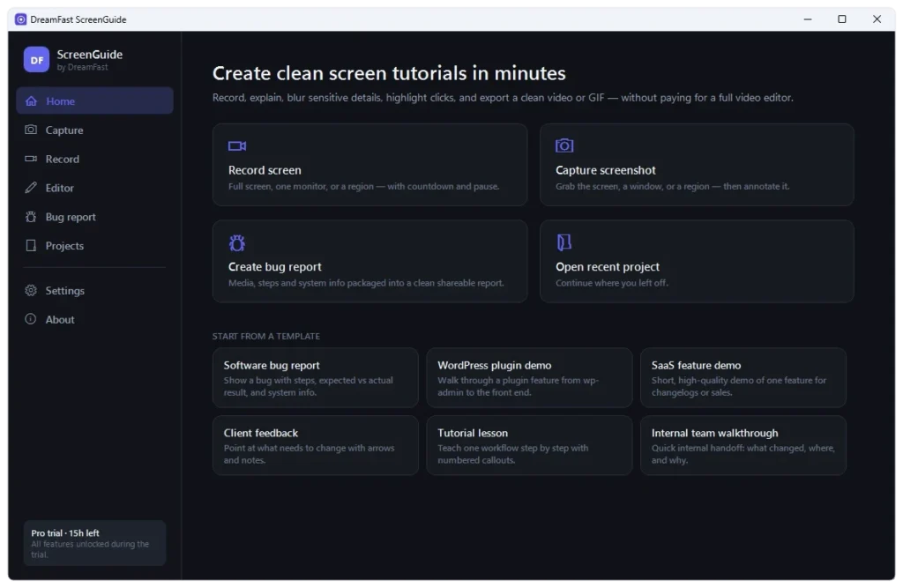Click the Bug report bug icon in sidebar

[x=31, y=217]
